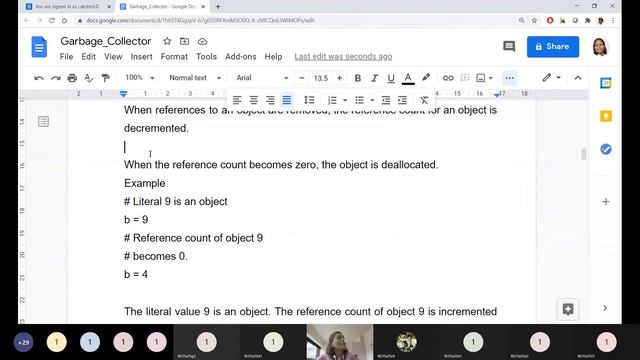Viewport: 640px width, 360px height.
Task: Decrease font size with minus button
Action: tap(302, 78)
